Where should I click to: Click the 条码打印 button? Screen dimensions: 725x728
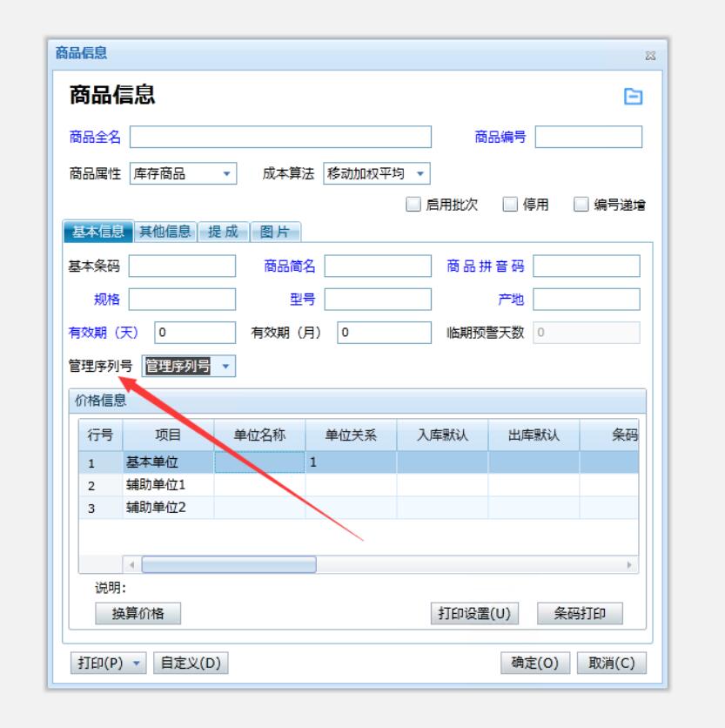click(581, 613)
